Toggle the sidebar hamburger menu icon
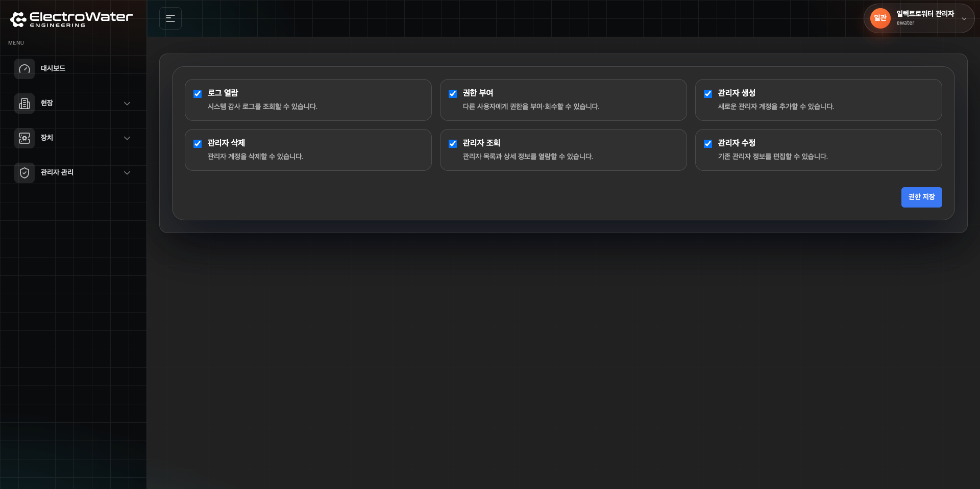 (x=170, y=18)
